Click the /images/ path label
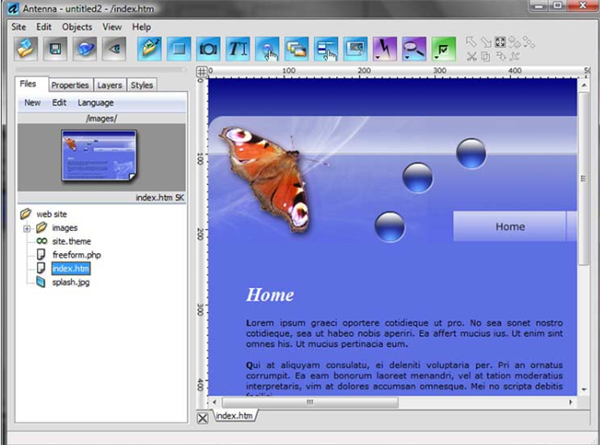Image resolution: width=600 pixels, height=445 pixels. point(101,118)
